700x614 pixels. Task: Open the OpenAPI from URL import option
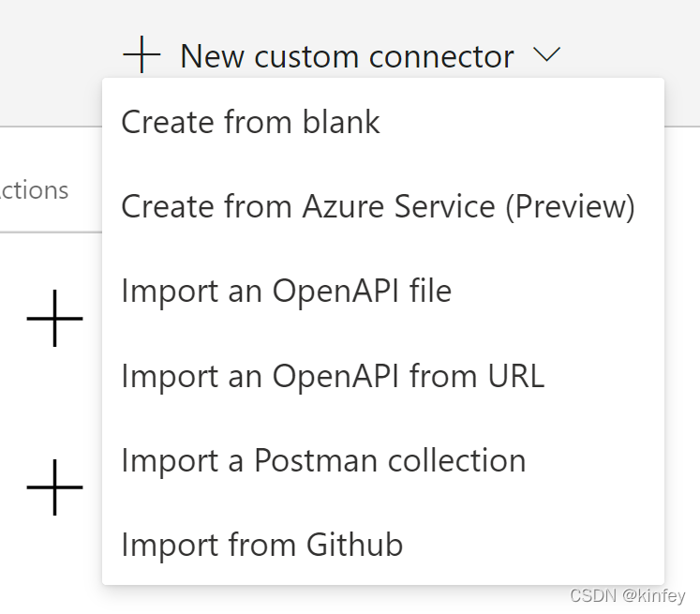333,376
